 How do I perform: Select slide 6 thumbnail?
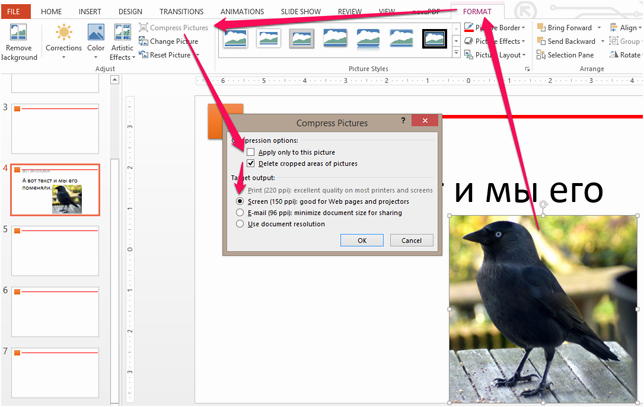pyautogui.click(x=55, y=311)
